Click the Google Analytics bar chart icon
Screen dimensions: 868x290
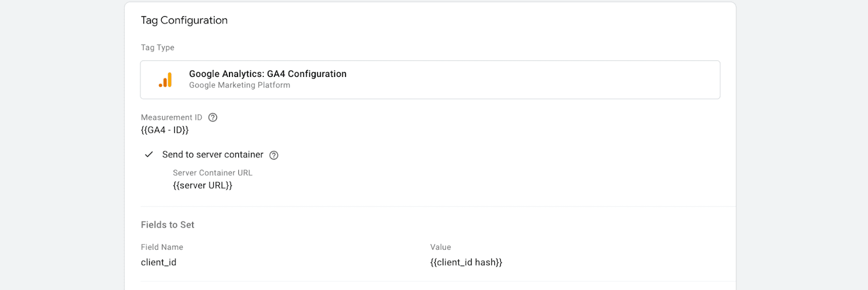click(x=165, y=80)
